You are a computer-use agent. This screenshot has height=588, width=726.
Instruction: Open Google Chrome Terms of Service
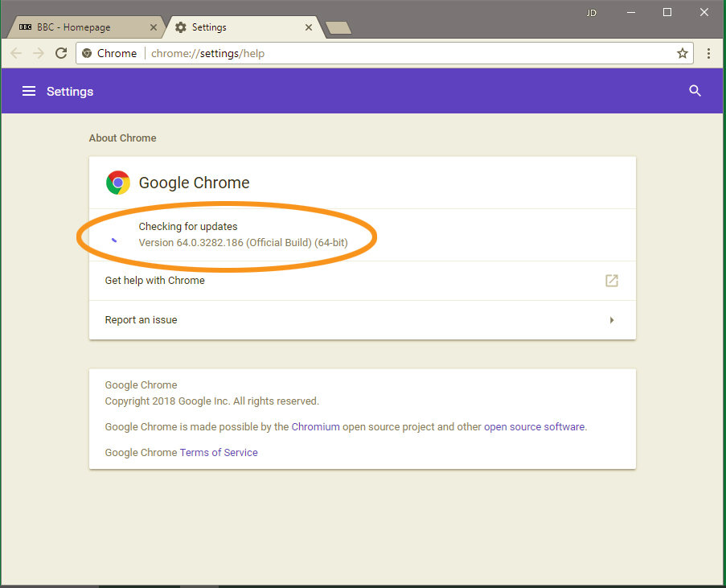tap(219, 452)
